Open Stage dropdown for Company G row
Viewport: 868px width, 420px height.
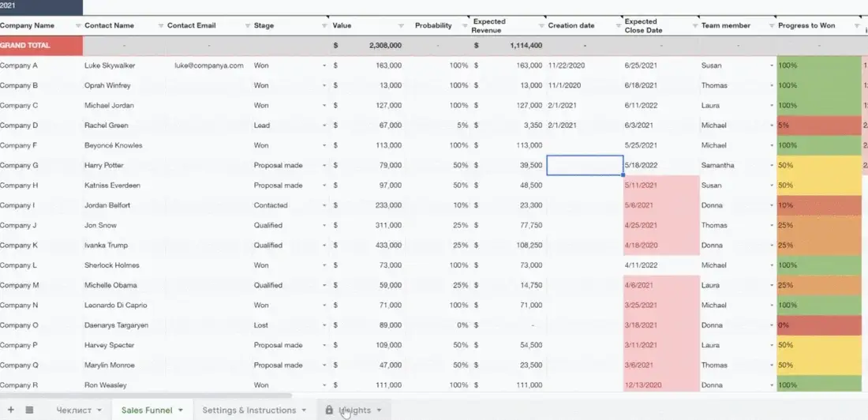(324, 166)
